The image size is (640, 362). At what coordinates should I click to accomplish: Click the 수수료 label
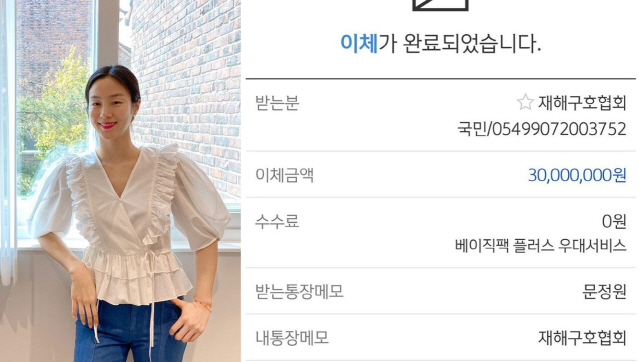pyautogui.click(x=277, y=222)
